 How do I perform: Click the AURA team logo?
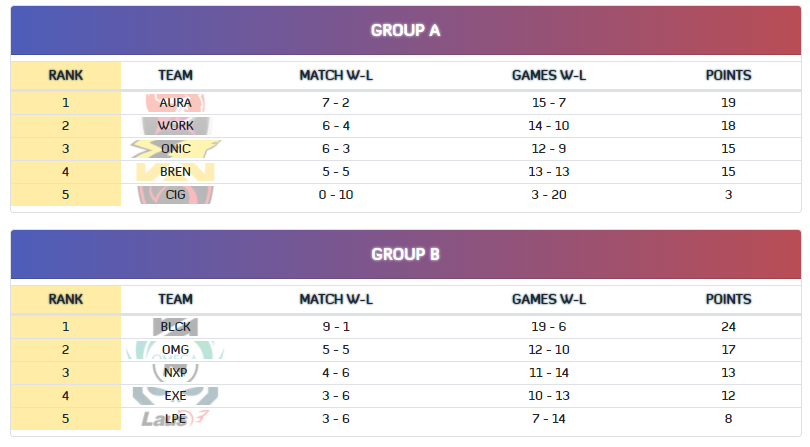tap(175, 103)
